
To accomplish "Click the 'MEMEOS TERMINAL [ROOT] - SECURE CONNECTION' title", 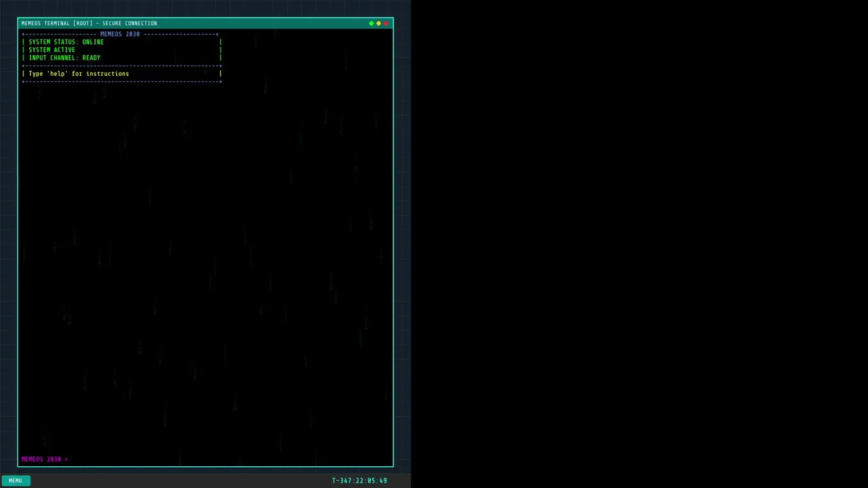I will (89, 24).
